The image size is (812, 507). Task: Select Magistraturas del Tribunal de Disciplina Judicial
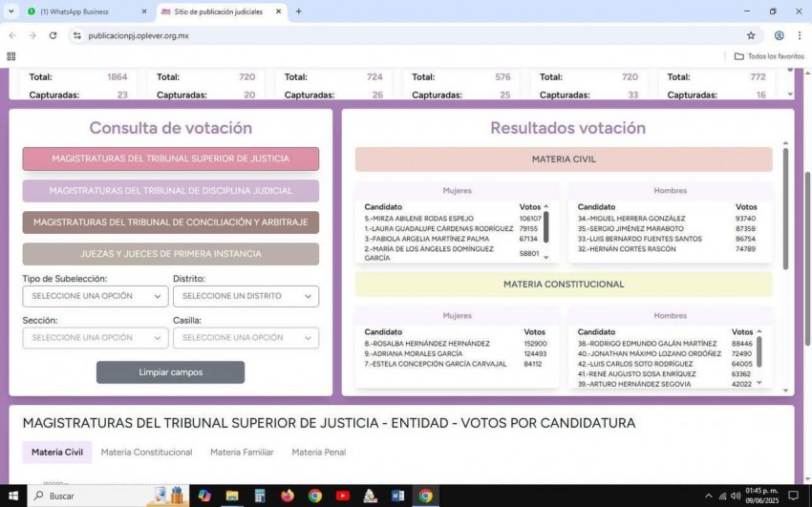point(170,191)
